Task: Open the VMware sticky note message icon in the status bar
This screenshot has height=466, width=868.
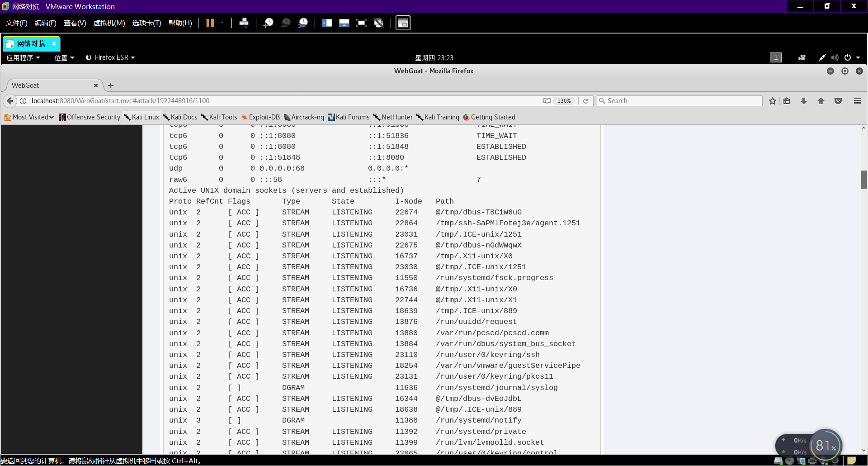Action: coord(852,461)
